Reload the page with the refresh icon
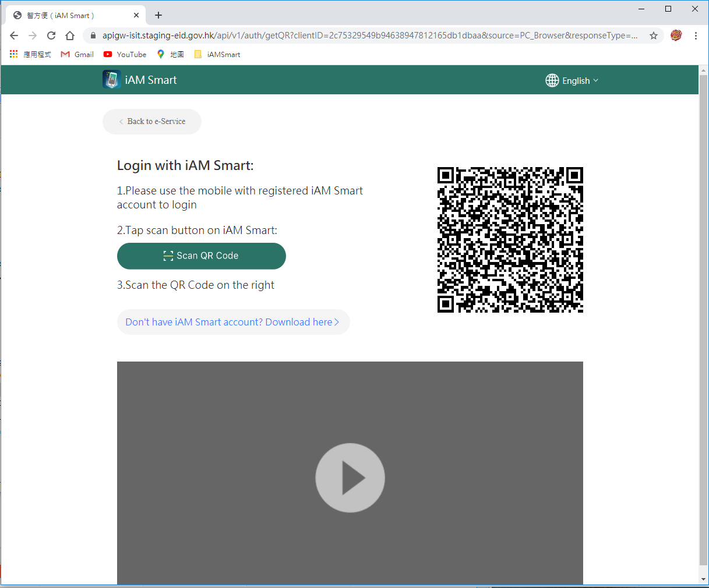The height and width of the screenshot is (588, 709). tap(51, 36)
